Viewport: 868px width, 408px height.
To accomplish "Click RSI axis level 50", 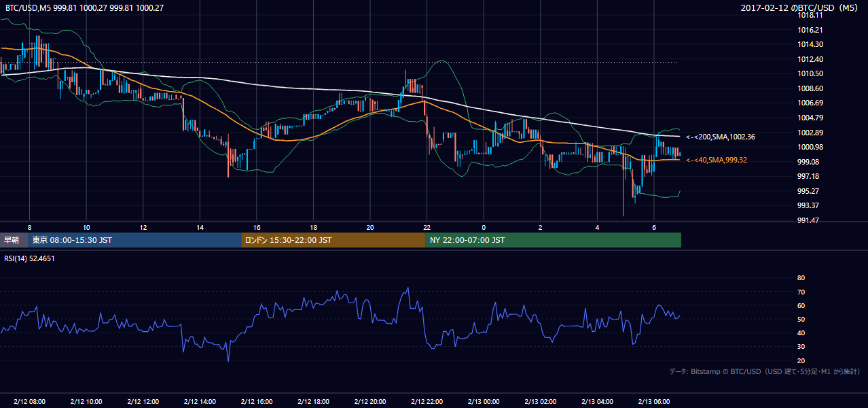I will pyautogui.click(x=801, y=319).
